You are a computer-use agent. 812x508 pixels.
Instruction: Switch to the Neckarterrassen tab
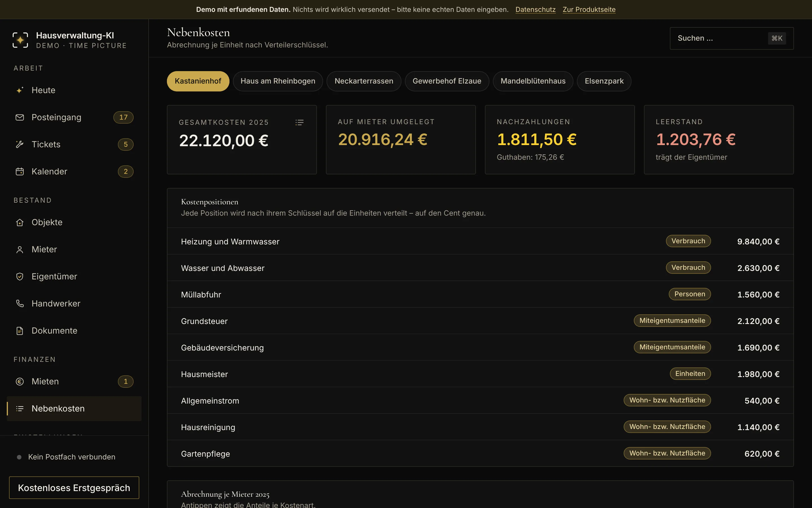pos(364,81)
